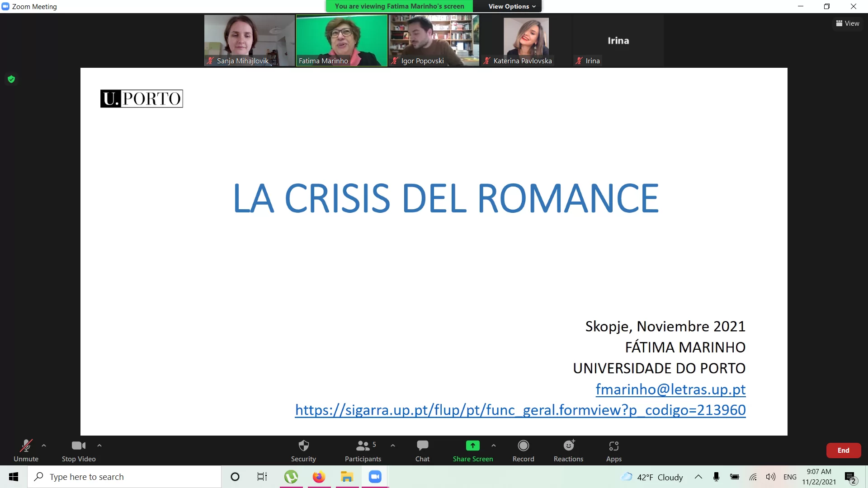Open File Explorer from the taskbar
Image resolution: width=868 pixels, height=488 pixels.
click(x=347, y=477)
